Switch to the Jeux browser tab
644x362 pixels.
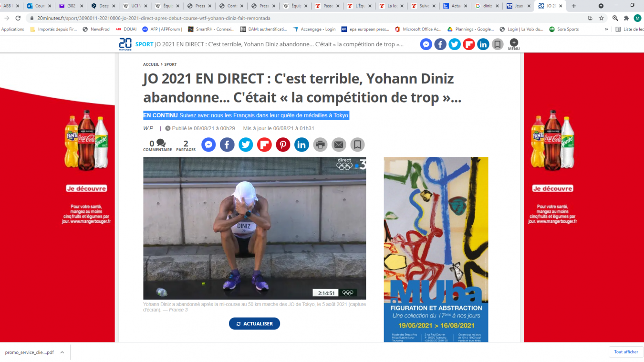518,6
